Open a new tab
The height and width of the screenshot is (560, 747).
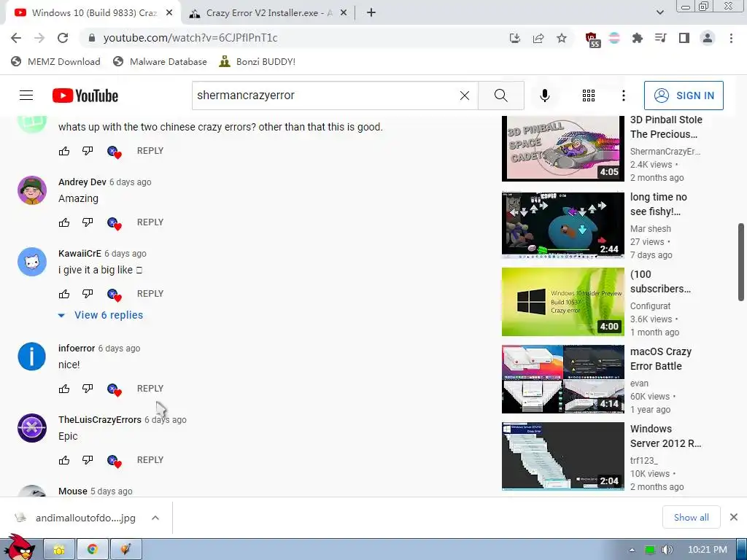pyautogui.click(x=371, y=13)
